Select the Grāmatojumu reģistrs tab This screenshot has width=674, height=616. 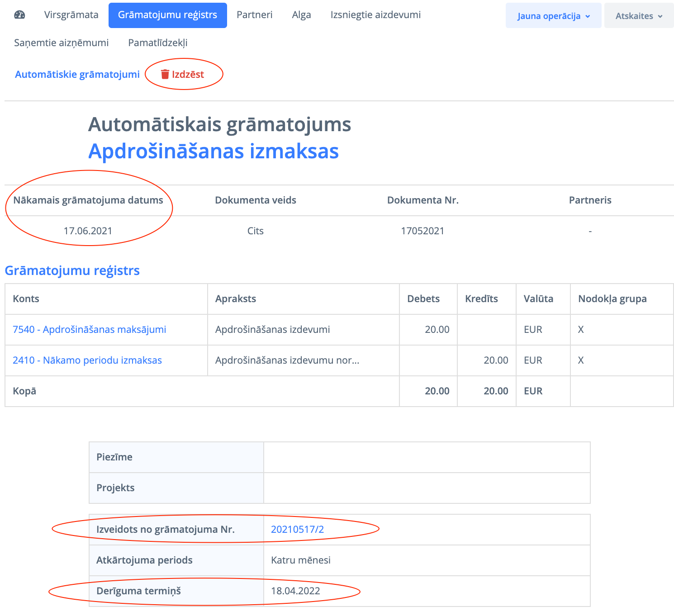[167, 15]
